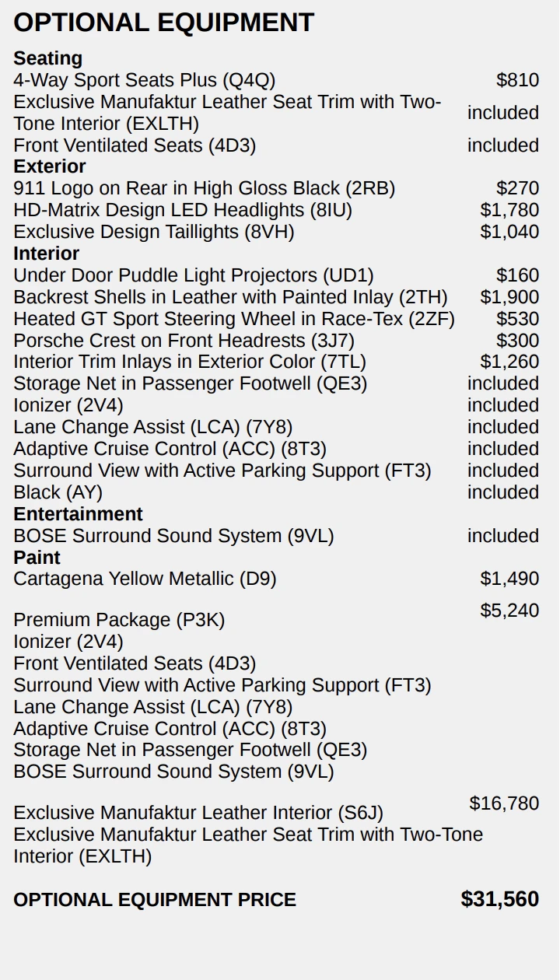
Task: Select Backrest Shells in Leather with Painted Inlay
Action: 230,297
